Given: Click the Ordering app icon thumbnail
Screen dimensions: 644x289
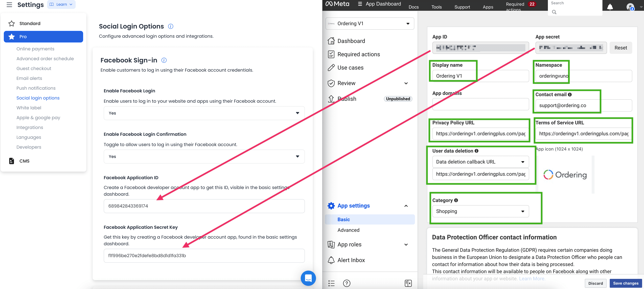Looking at the screenshot, I should point(565,175).
